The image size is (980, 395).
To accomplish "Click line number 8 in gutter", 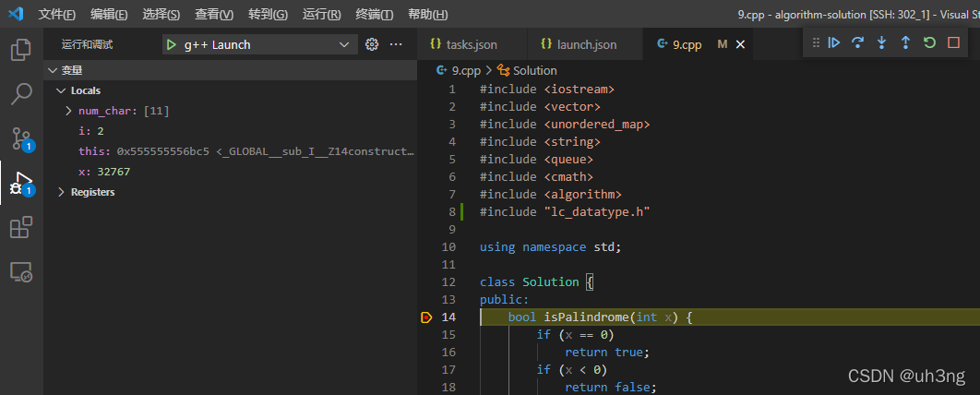I will point(452,212).
